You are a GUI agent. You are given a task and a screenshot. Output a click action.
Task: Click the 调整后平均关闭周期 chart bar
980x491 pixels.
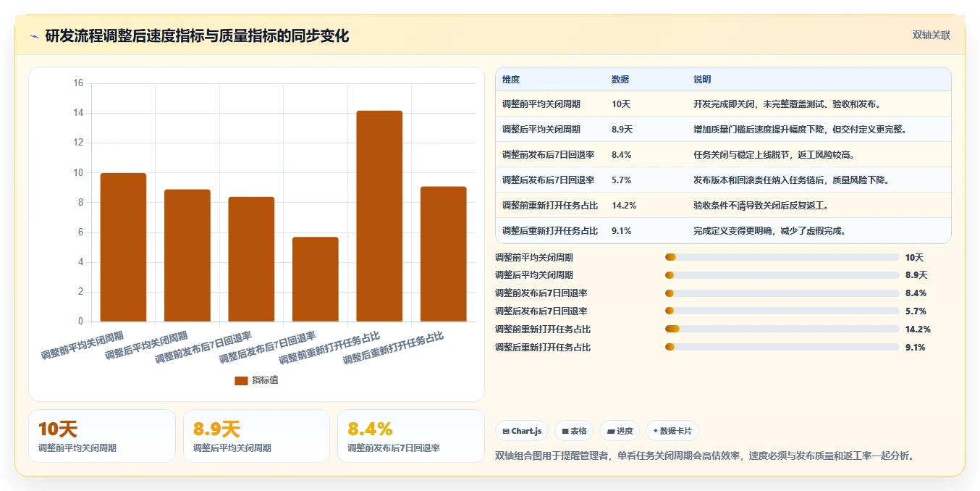coord(187,256)
